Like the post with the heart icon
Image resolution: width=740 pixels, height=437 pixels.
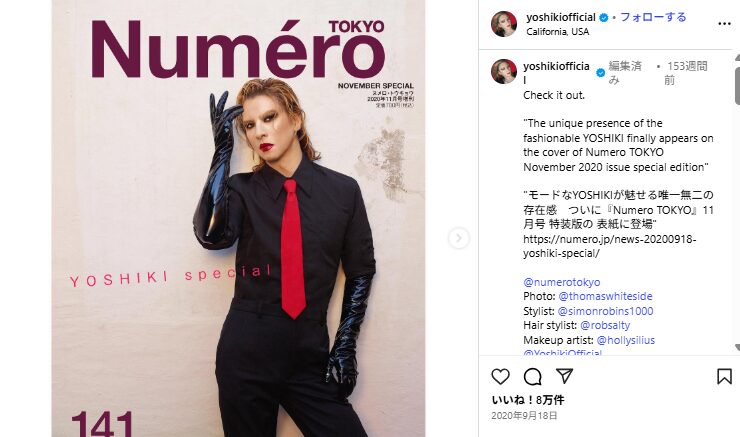click(x=500, y=377)
